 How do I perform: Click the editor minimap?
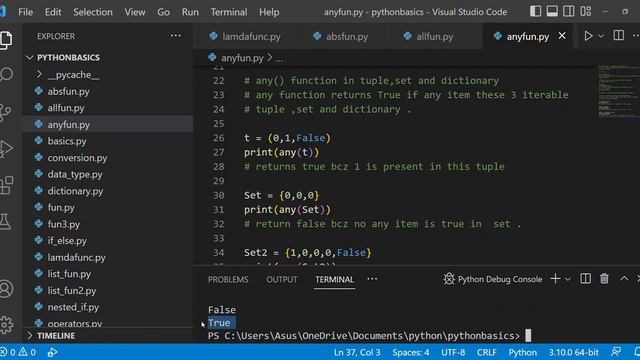click(x=618, y=91)
